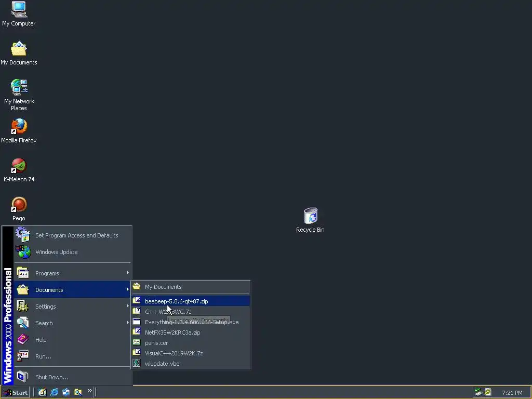Click the Search magnifier icon
Viewport: 532px width, 399px height.
click(23, 323)
